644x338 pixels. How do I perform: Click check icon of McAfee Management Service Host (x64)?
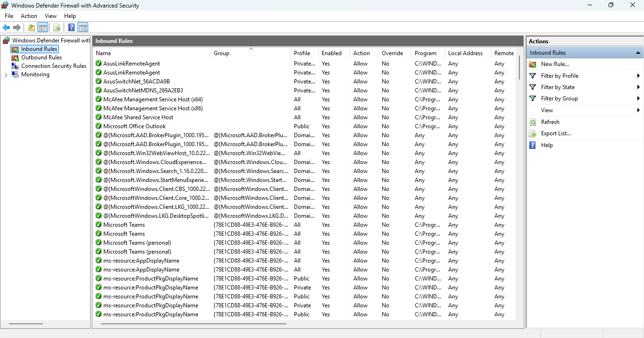point(99,99)
